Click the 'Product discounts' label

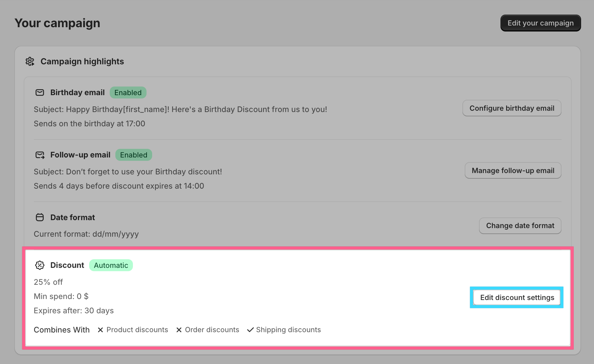[x=137, y=330]
